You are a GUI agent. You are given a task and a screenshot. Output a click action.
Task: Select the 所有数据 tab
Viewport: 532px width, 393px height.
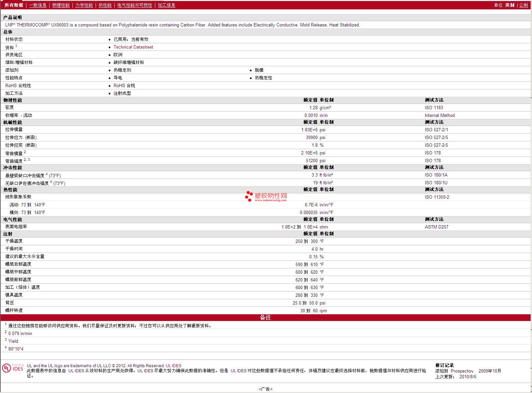click(14, 5)
